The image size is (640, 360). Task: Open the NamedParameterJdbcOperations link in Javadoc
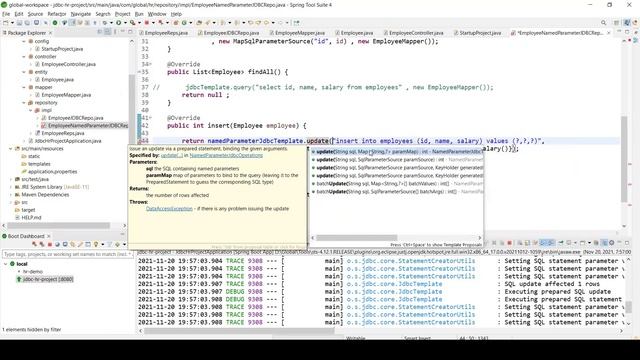point(226,155)
